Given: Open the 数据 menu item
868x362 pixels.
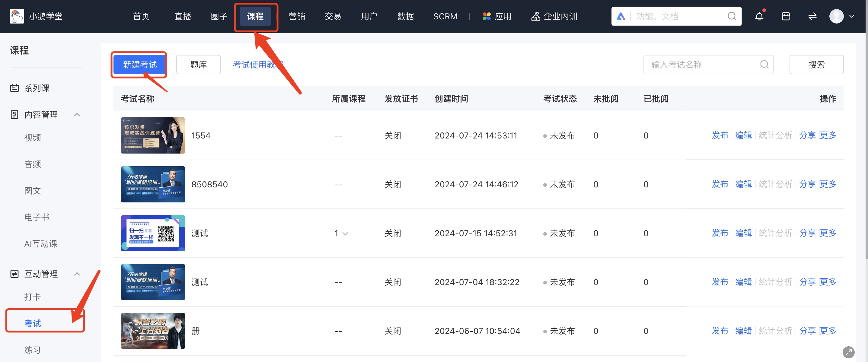Looking at the screenshot, I should point(405,16).
